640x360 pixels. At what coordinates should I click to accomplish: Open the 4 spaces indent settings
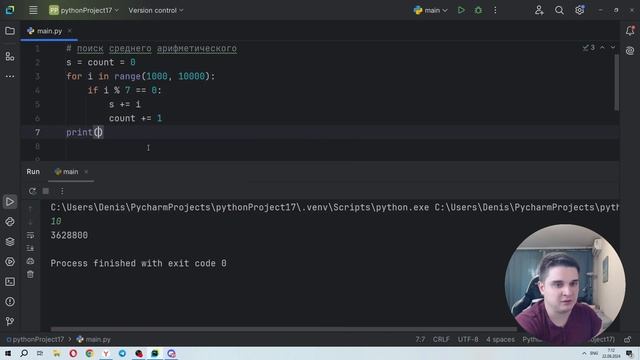pyautogui.click(x=500, y=340)
